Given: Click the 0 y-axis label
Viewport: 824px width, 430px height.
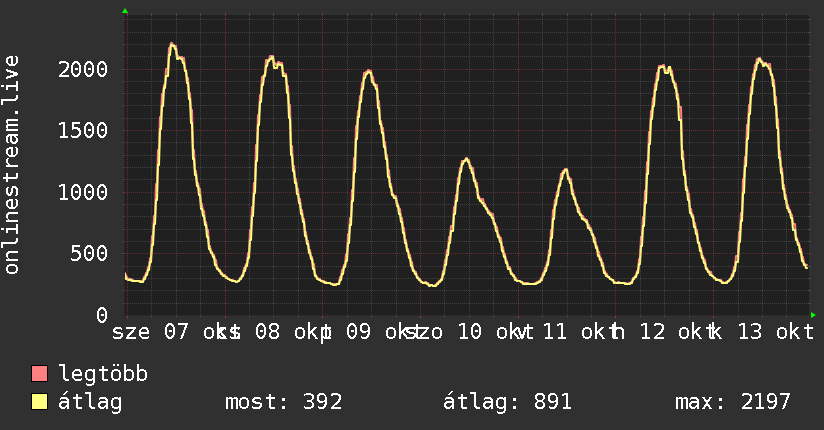Looking at the screenshot, I should 102,315.
